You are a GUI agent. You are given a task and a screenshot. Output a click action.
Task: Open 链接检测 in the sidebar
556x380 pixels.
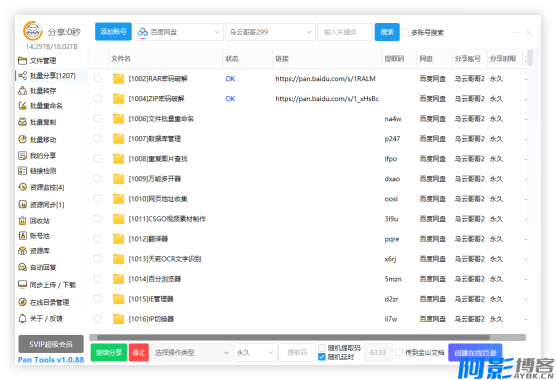37,171
